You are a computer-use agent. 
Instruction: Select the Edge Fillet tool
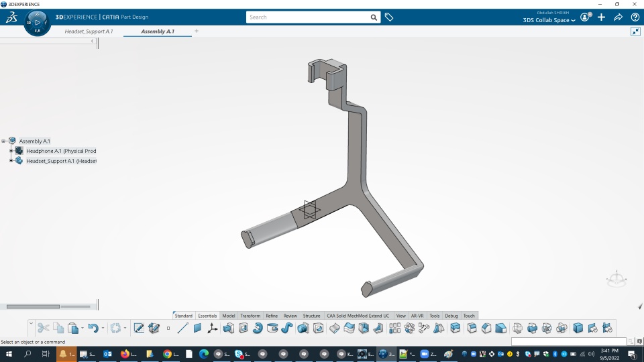point(472,328)
